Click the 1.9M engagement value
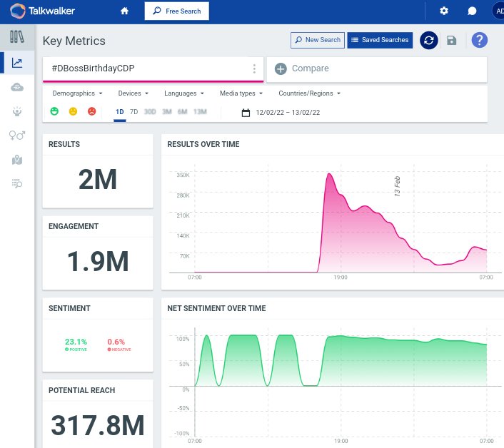The height and width of the screenshot is (448, 504). pyautogui.click(x=98, y=261)
